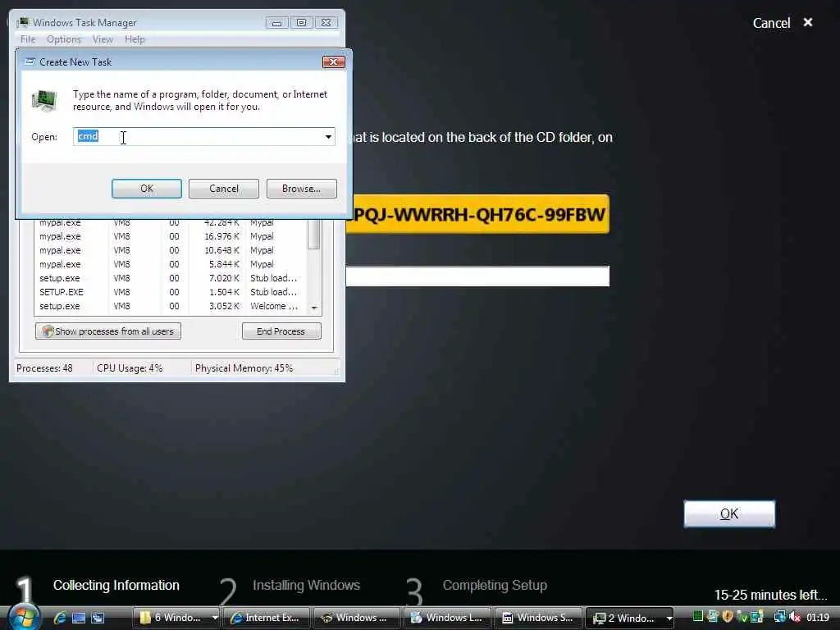
Task: Click the Open text field containing cmd
Action: coord(204,137)
